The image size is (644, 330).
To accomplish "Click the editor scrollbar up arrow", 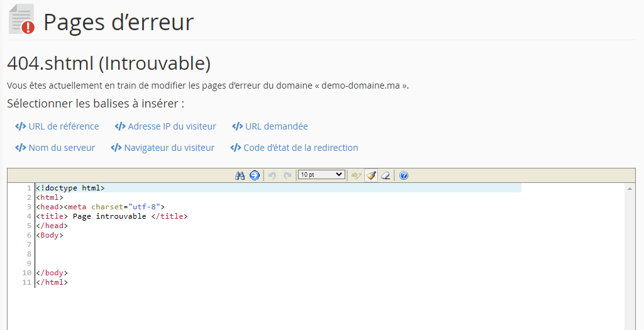I will (629, 189).
